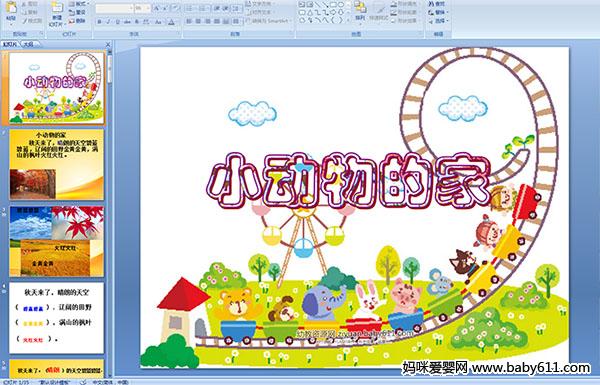Open the font name dropdown
Viewport: 600px width, 385px height.
(x=114, y=8)
